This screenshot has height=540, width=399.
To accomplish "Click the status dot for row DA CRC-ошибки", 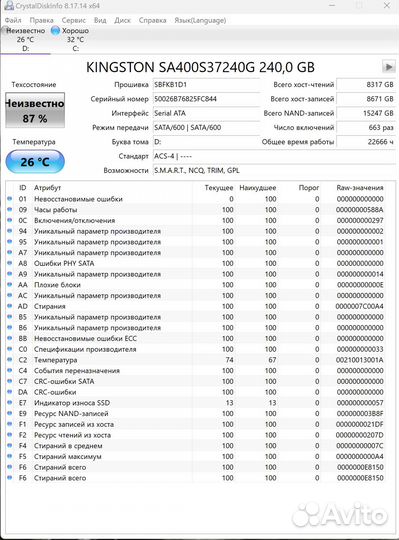I will (x=10, y=392).
